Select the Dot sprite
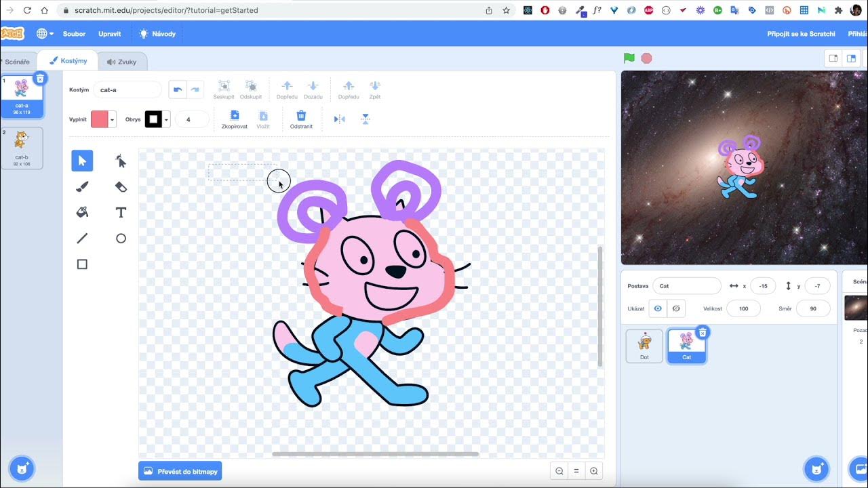 point(644,346)
